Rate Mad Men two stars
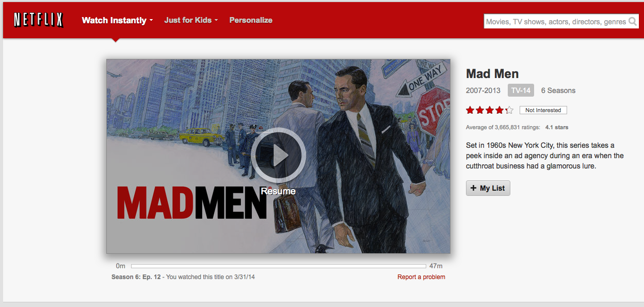 click(480, 110)
